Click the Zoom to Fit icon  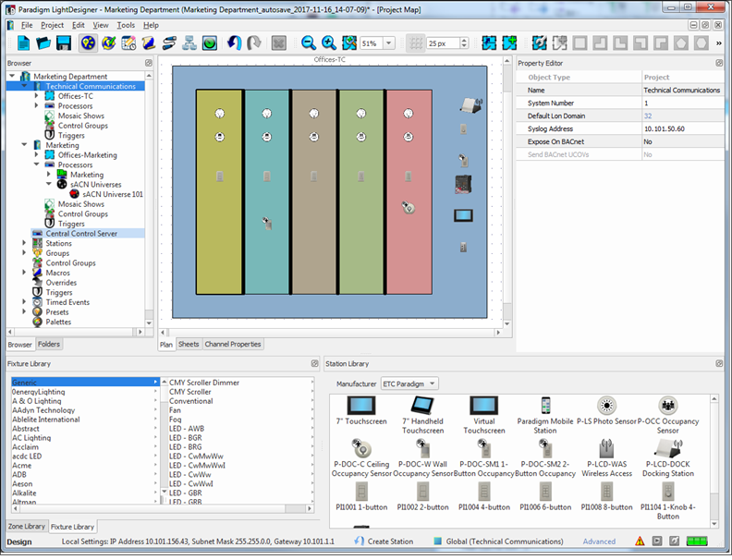point(349,43)
